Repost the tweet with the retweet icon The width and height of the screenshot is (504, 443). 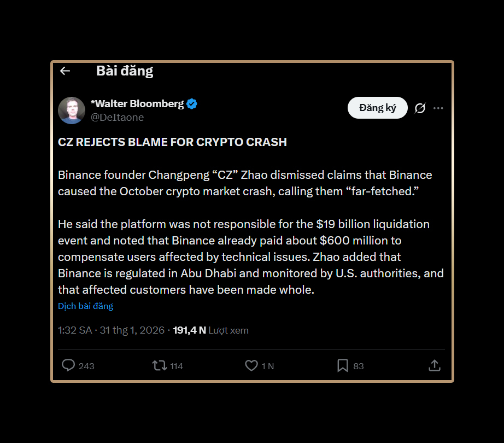160,365
